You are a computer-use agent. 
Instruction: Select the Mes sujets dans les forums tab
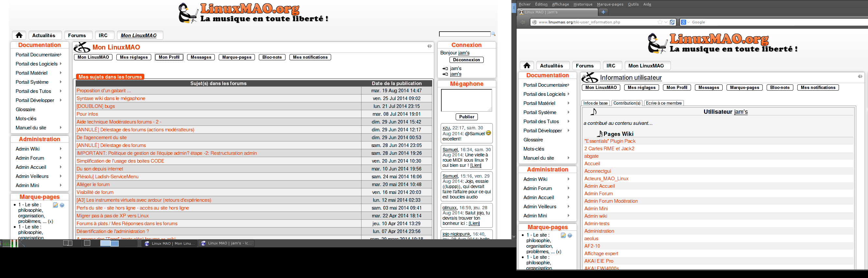coord(110,77)
